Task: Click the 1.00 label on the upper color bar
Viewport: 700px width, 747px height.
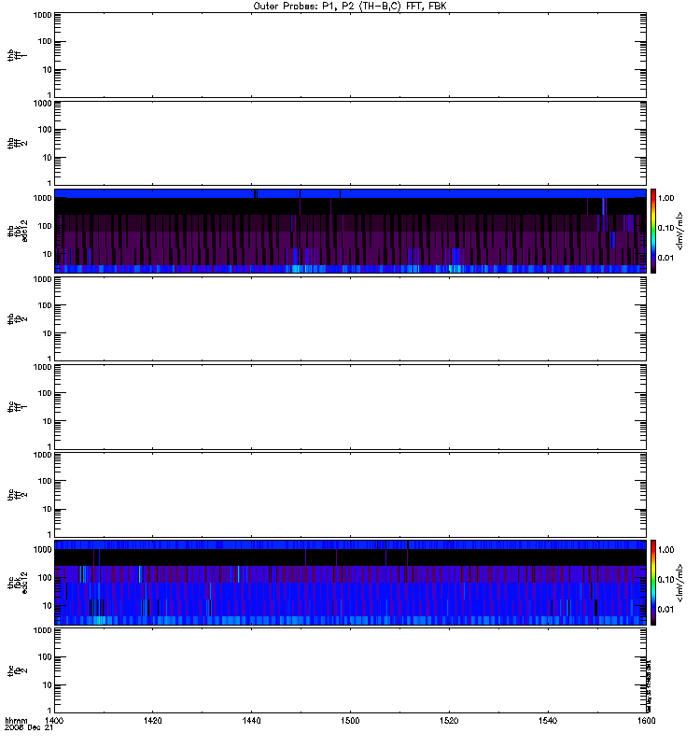Action: (666, 198)
